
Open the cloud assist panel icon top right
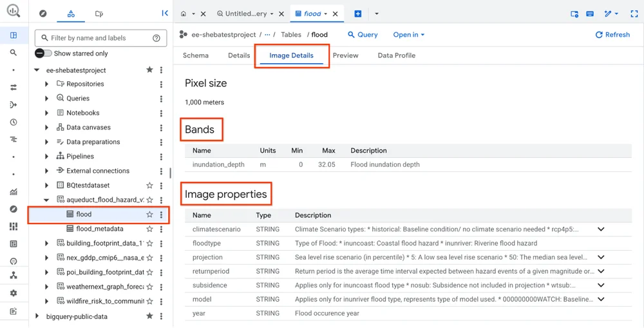coord(574,14)
